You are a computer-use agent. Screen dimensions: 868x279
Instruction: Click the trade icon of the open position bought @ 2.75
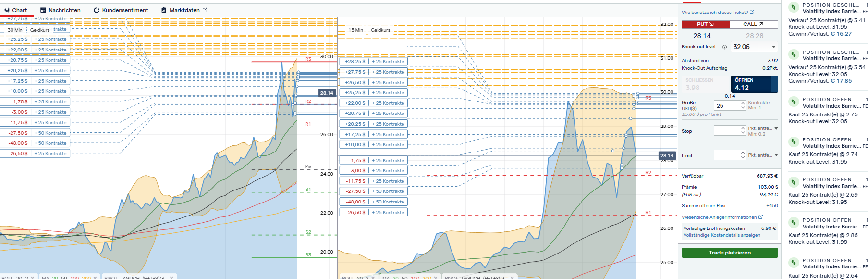(794, 102)
